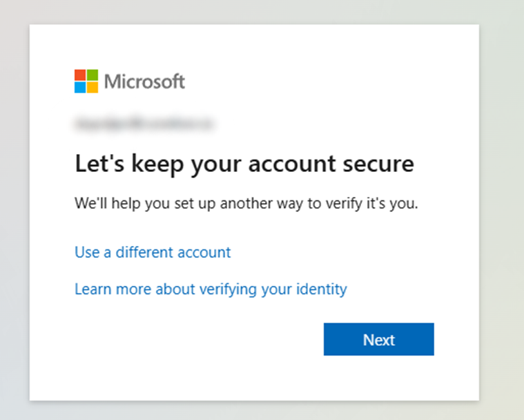The image size is (524, 420).
Task: Select the blurred account email address
Action: coord(144,124)
